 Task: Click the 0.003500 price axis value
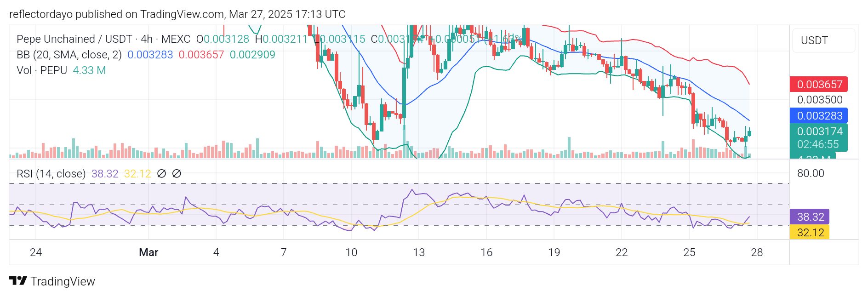[x=820, y=100]
